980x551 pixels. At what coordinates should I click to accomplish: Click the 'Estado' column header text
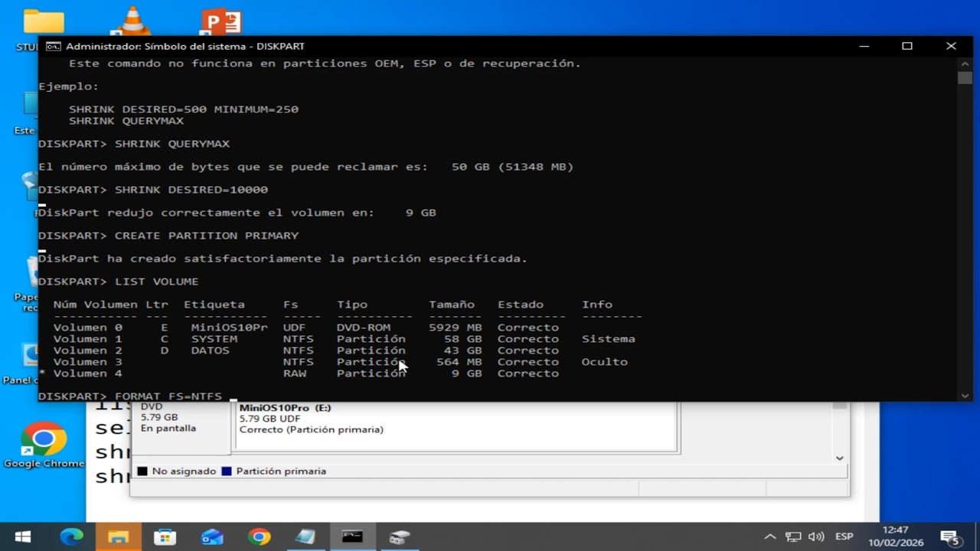tap(521, 305)
